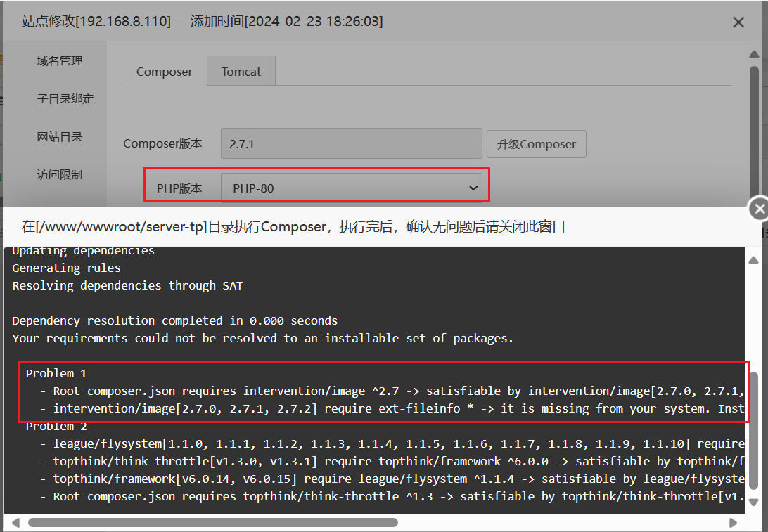Click line 'Root composer.json requires topthink/think-throttle'
This screenshot has height=532, width=768.
point(392,497)
